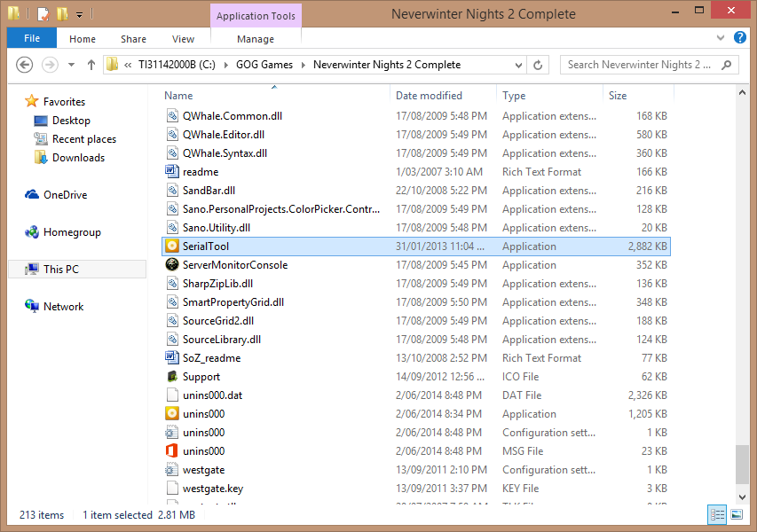Open Homegroup in the navigation pane
This screenshot has height=532, width=757.
(62, 232)
